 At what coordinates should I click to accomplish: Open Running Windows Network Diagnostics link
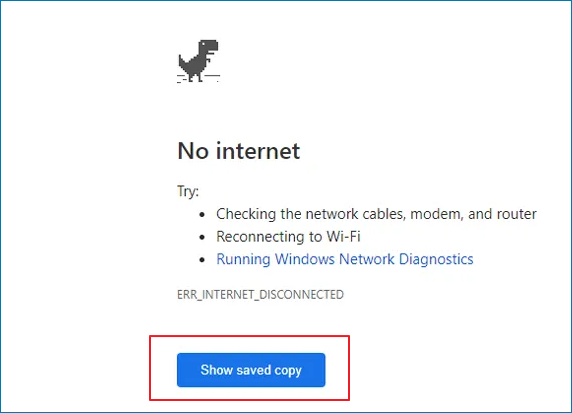345,259
